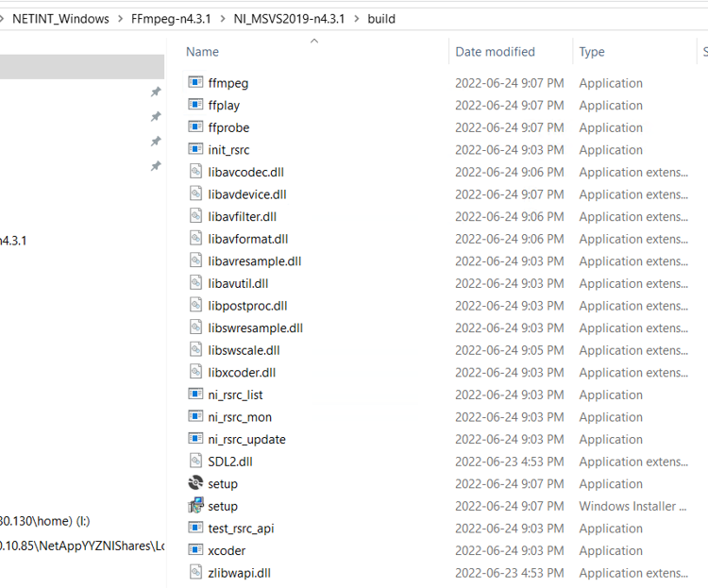Select the libavfilter.dll file name
708x588 pixels.
(242, 217)
